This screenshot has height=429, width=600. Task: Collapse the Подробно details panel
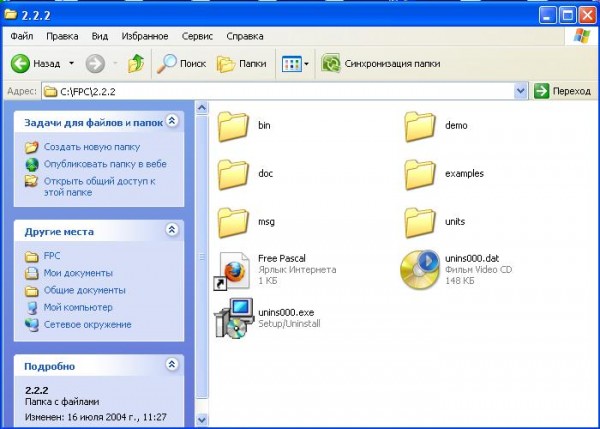click(x=172, y=364)
